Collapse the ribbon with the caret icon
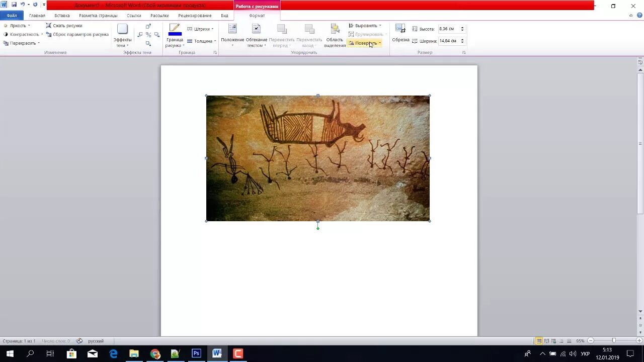Image resolution: width=644 pixels, height=362 pixels. tap(631, 16)
